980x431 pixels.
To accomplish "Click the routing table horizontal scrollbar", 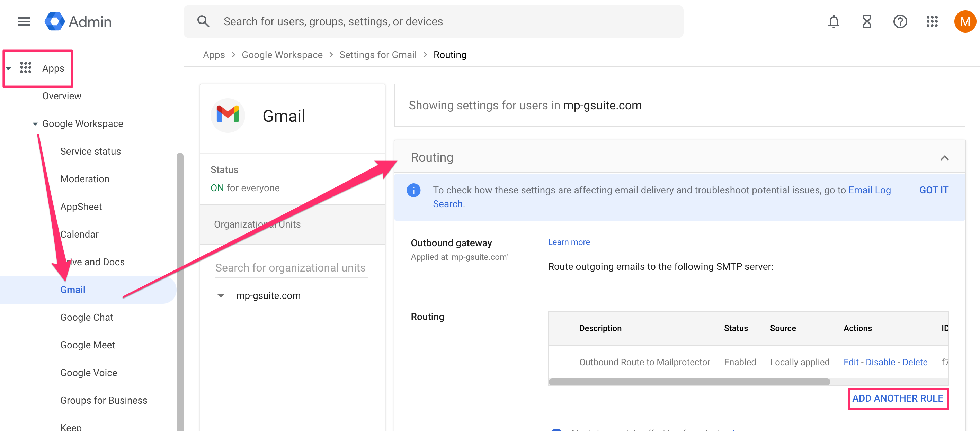I will tap(689, 382).
